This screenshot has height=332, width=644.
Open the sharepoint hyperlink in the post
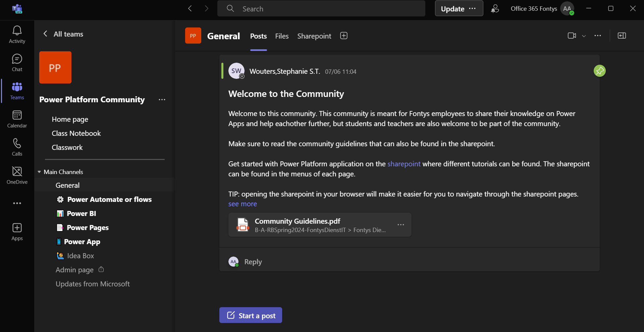click(x=404, y=164)
